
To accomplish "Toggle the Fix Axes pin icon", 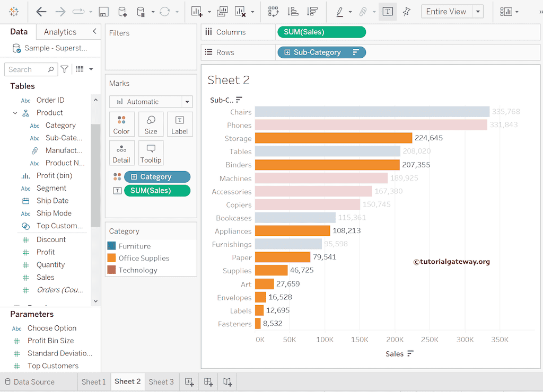I will pos(406,12).
